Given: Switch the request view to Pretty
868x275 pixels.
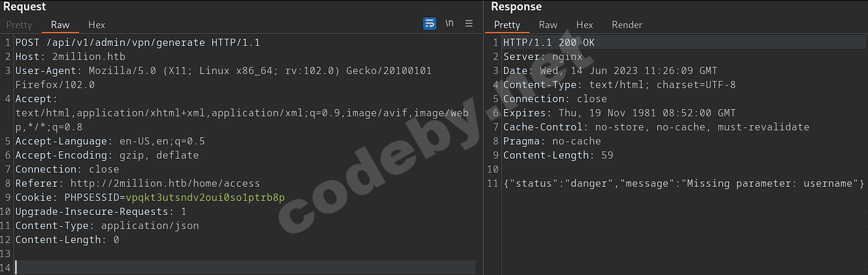Looking at the screenshot, I should coord(19,24).
